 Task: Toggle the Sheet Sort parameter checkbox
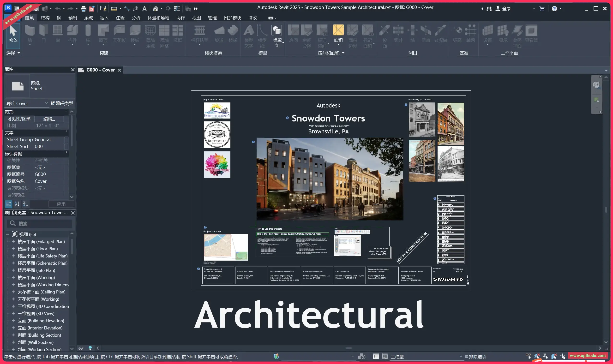(66, 146)
